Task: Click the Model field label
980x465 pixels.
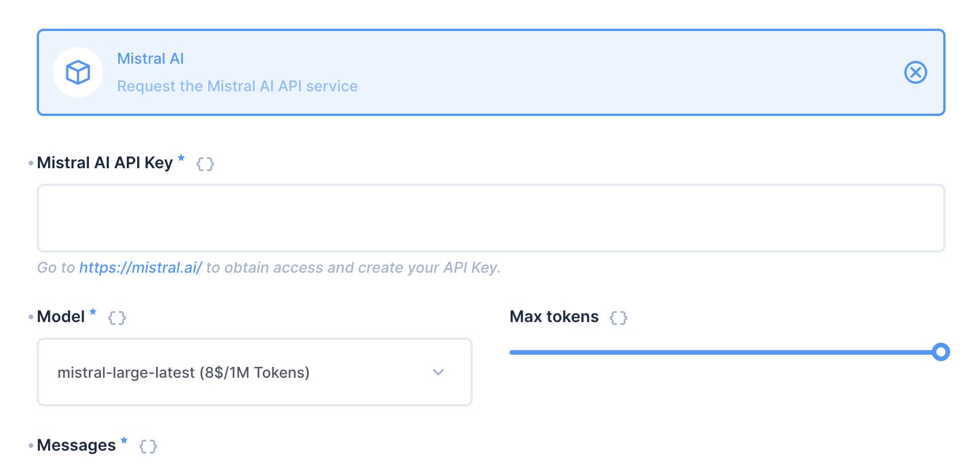Action: pyautogui.click(x=61, y=317)
